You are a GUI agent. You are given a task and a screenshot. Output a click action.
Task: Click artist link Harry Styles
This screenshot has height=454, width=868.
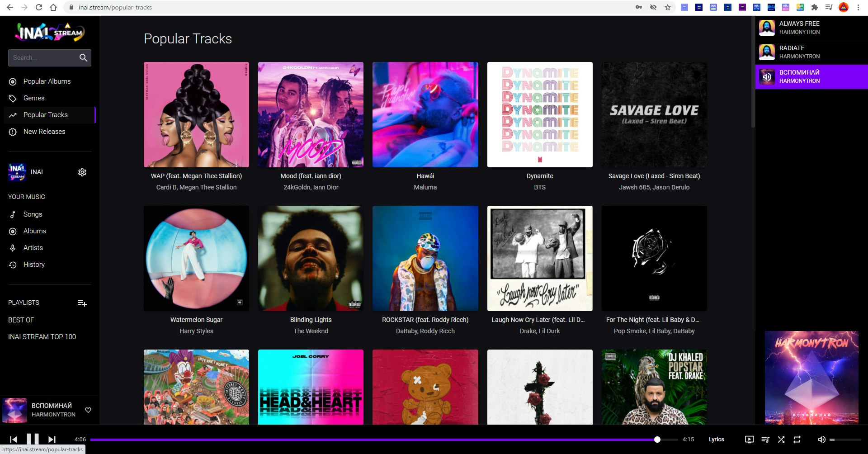pos(196,331)
